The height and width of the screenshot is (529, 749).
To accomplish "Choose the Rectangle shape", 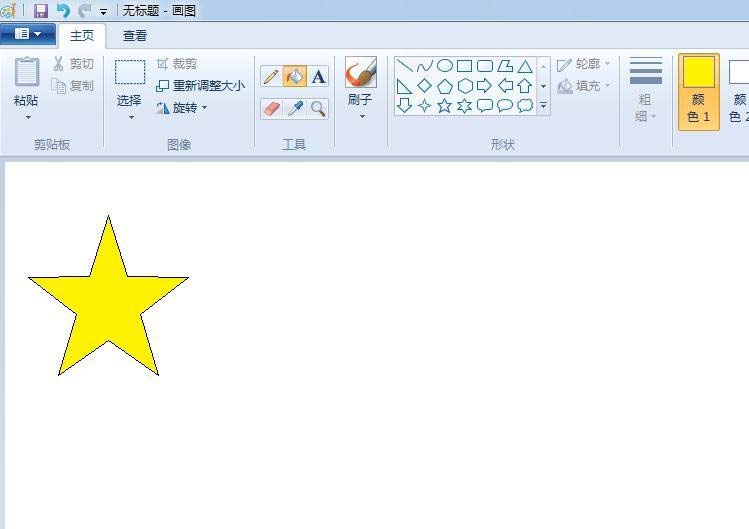I will pyautogui.click(x=465, y=66).
